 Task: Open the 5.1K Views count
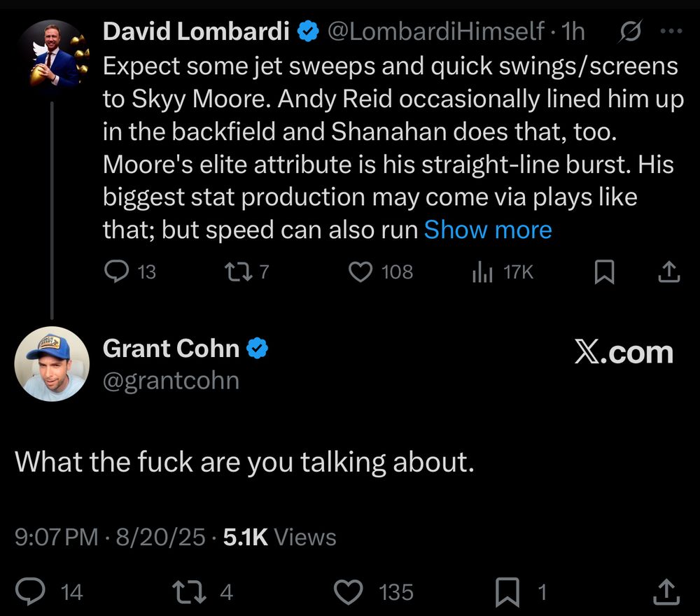[x=279, y=537]
